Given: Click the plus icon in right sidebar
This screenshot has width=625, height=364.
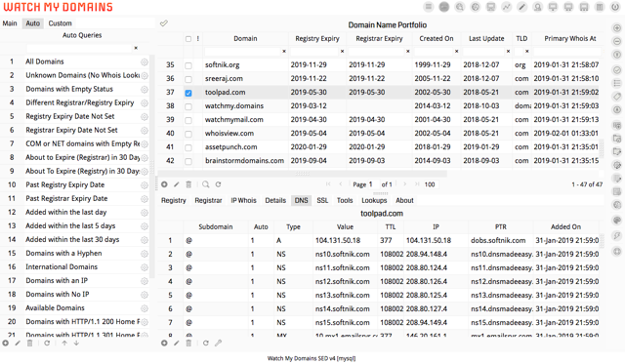Looking at the screenshot, I should tap(616, 28).
